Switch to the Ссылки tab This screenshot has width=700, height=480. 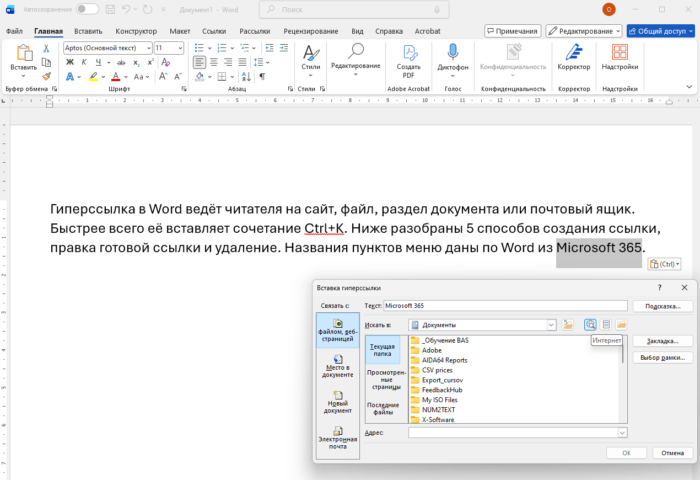214,31
